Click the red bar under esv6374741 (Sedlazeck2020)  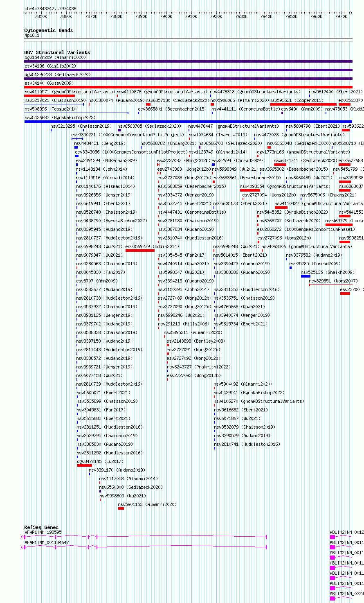tap(280, 165)
